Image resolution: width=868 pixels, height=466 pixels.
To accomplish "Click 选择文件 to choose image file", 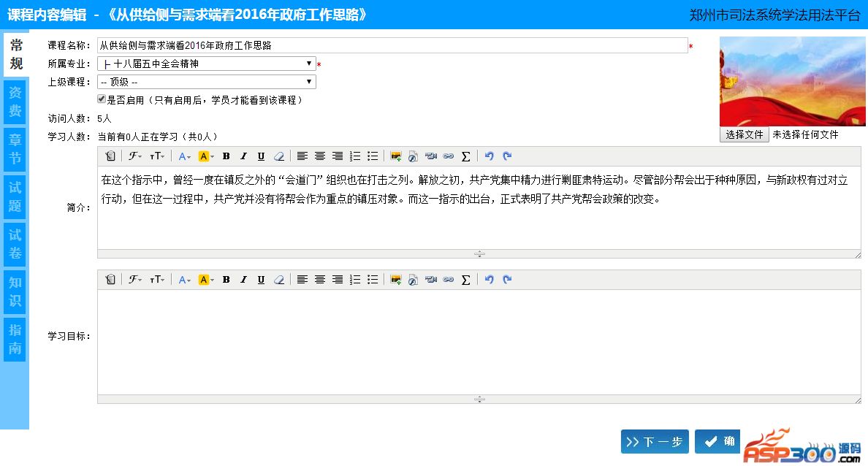I will point(744,134).
